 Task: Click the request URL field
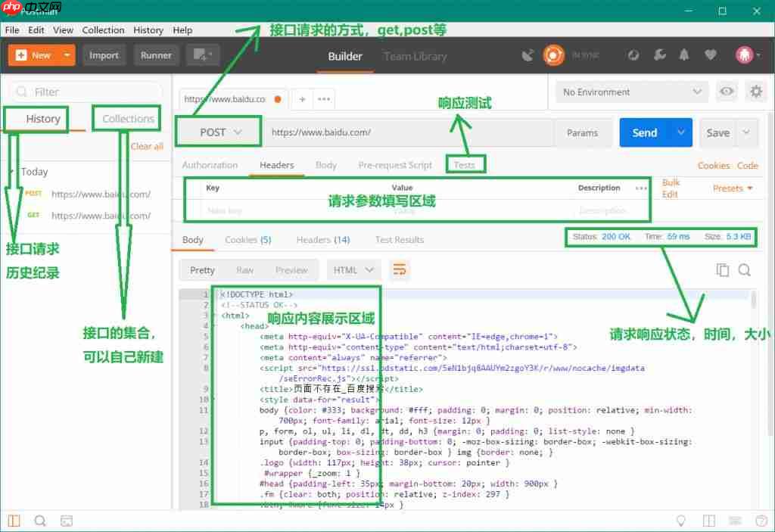409,132
